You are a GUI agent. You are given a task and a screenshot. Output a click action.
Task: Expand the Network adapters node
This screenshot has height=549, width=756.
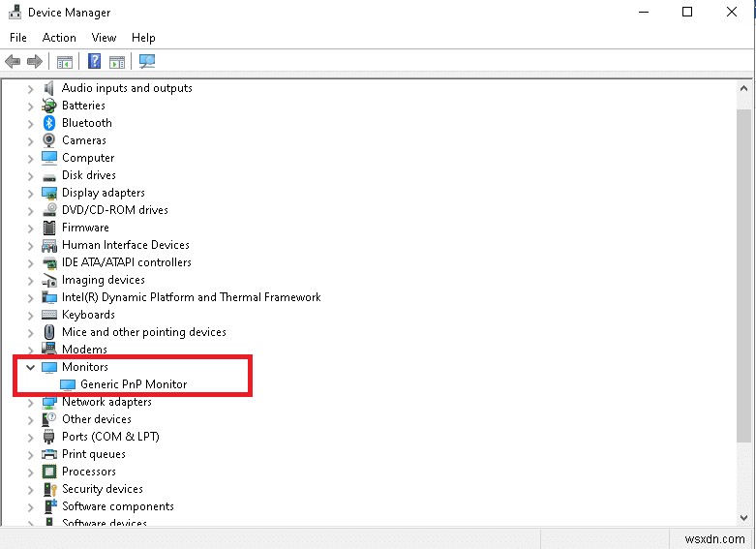coord(30,403)
